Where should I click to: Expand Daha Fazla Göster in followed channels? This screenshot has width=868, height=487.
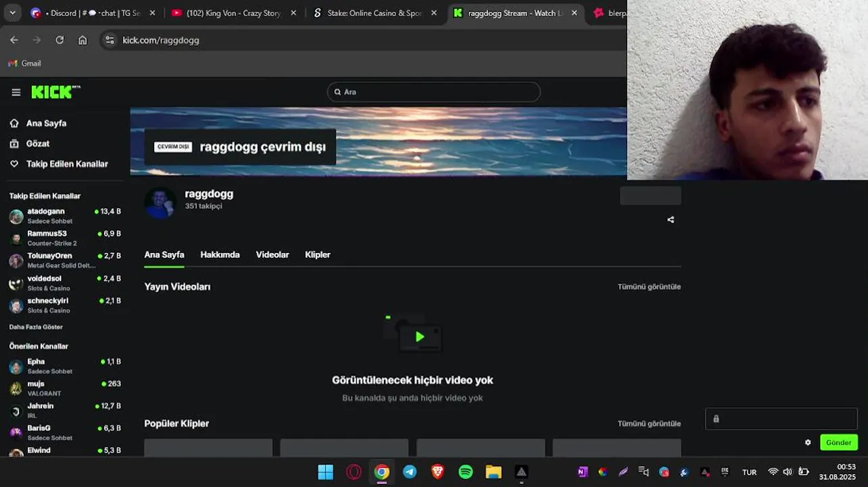pos(36,327)
